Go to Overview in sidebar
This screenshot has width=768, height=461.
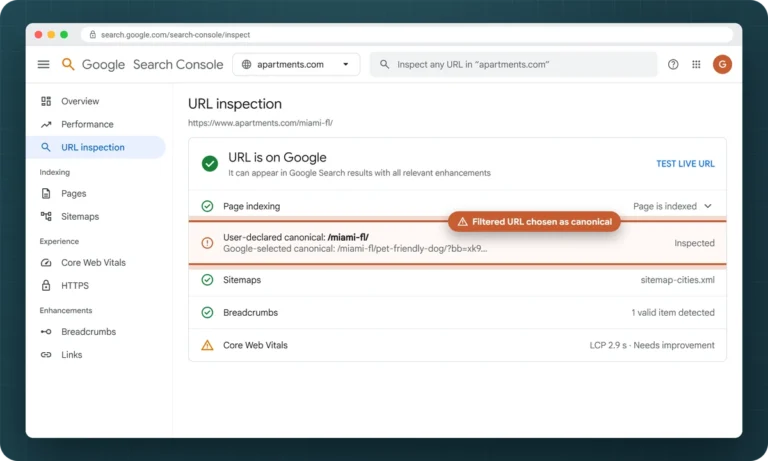pyautogui.click(x=80, y=101)
